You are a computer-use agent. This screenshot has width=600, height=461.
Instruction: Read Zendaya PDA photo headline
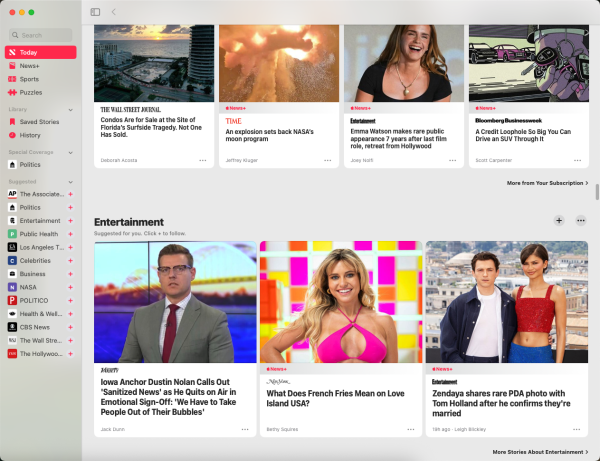pyautogui.click(x=501, y=404)
